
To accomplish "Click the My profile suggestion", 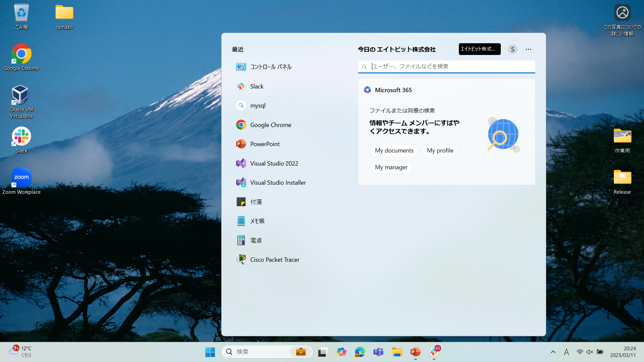I will 440,150.
